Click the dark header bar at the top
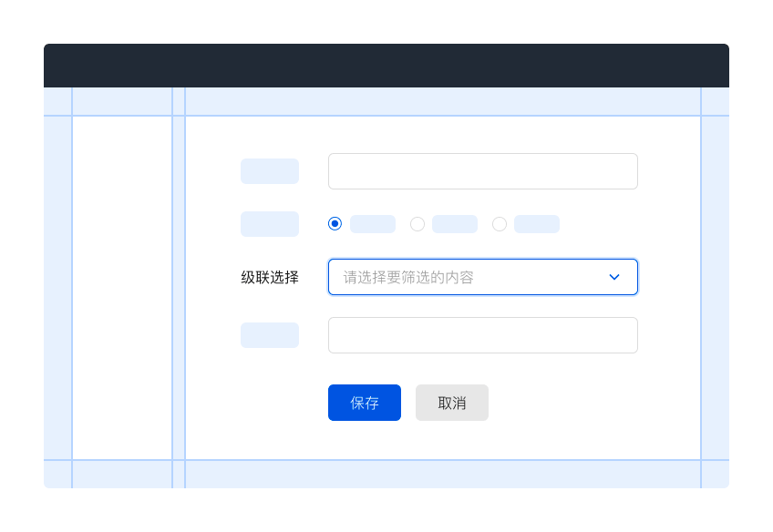 tap(386, 66)
